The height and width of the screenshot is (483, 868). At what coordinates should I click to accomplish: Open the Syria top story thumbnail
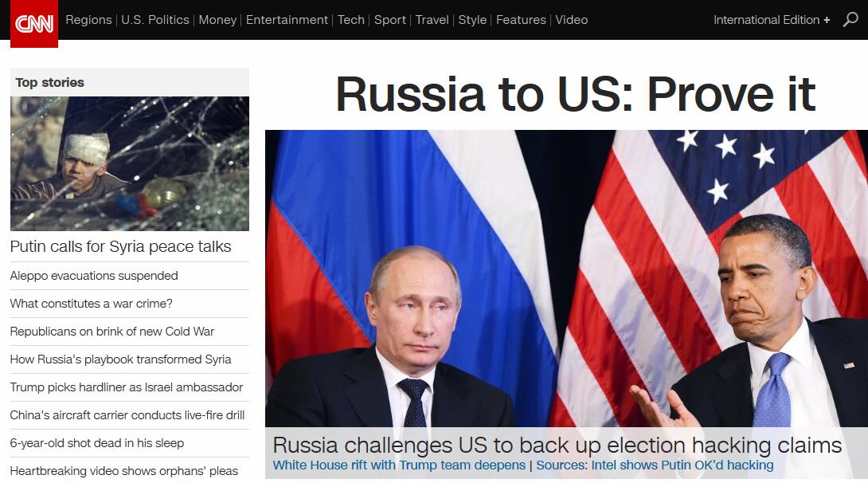[130, 163]
